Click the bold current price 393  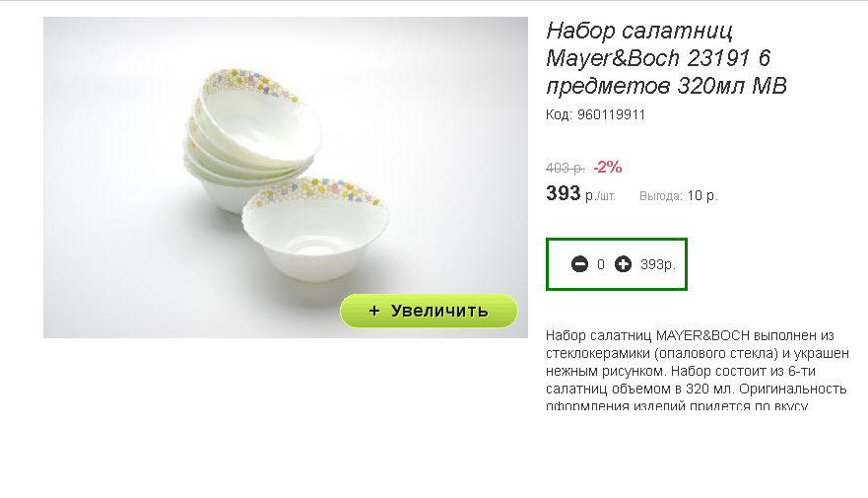(x=563, y=193)
